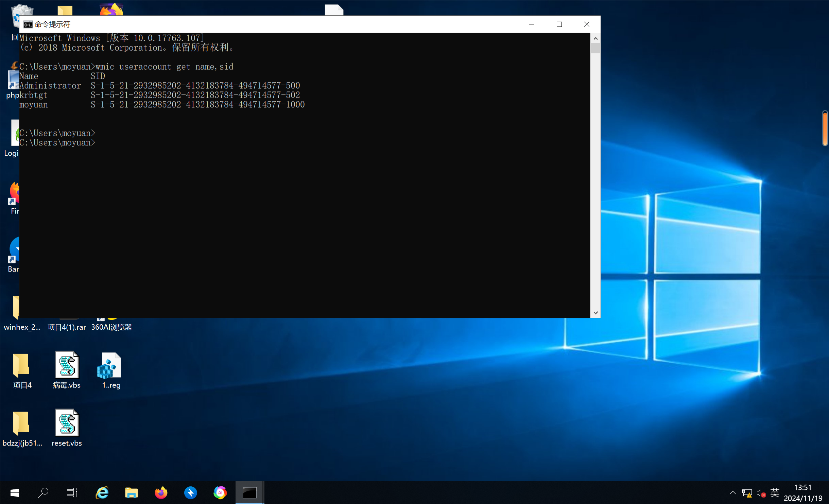Open 360AI browser taskbar icon
Screen dimensions: 829x504
220,492
